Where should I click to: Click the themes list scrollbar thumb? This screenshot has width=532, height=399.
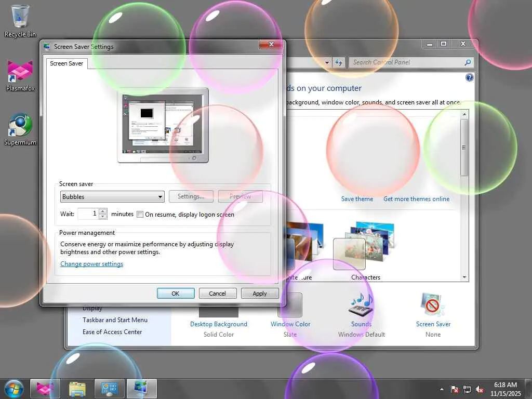(x=464, y=148)
